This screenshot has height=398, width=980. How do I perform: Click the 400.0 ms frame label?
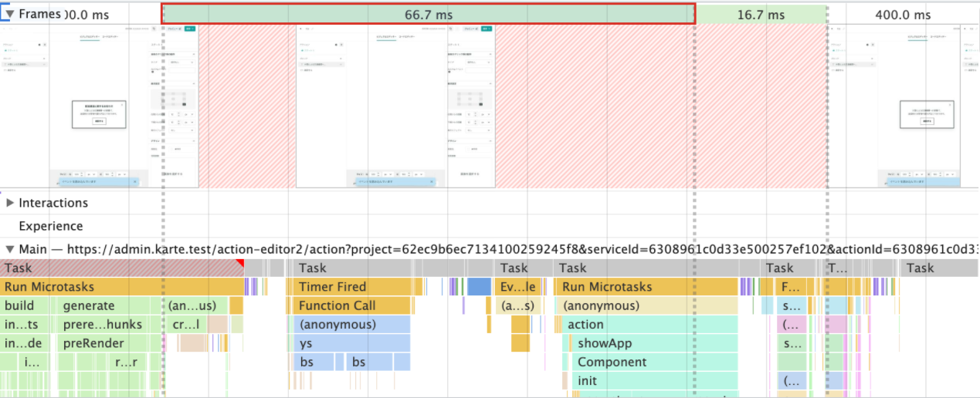point(902,15)
